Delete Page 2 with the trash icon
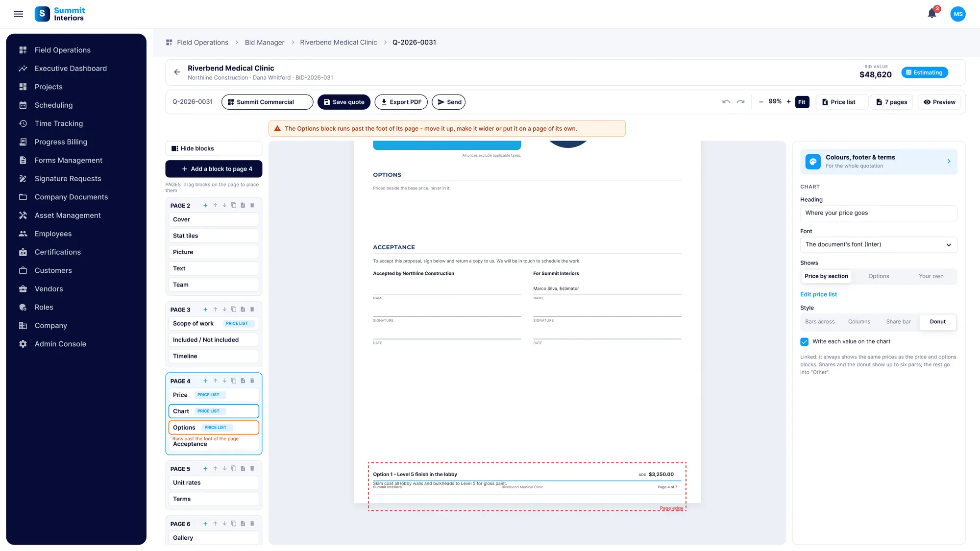Viewport: 980px width, 551px height. 252,205
